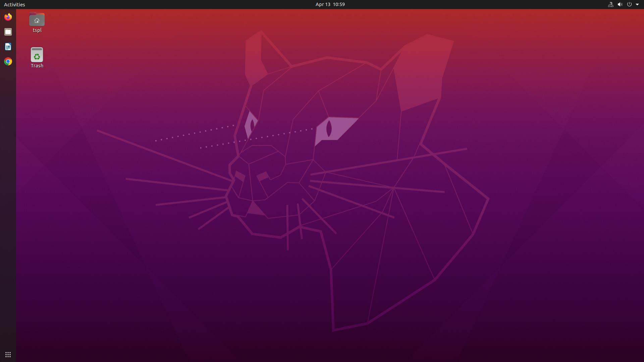Click the power icon in top bar
This screenshot has height=362, width=644.
click(x=629, y=4)
